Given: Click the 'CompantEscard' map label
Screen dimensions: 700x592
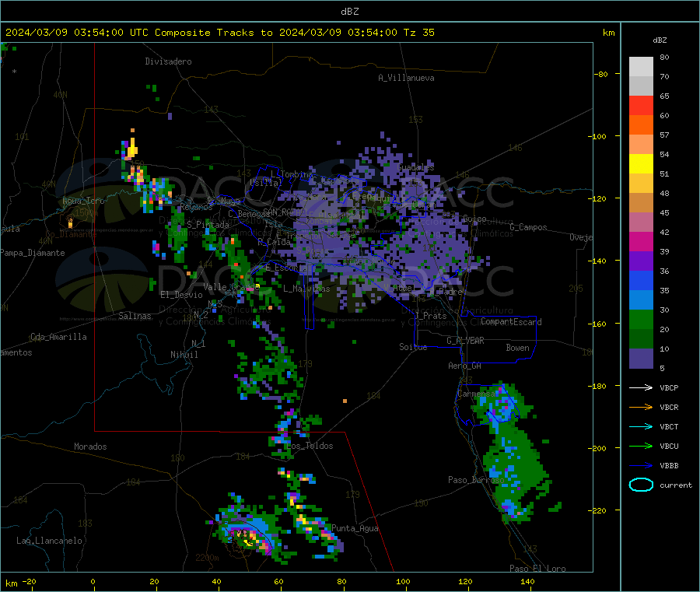Looking at the screenshot, I should tap(511, 322).
